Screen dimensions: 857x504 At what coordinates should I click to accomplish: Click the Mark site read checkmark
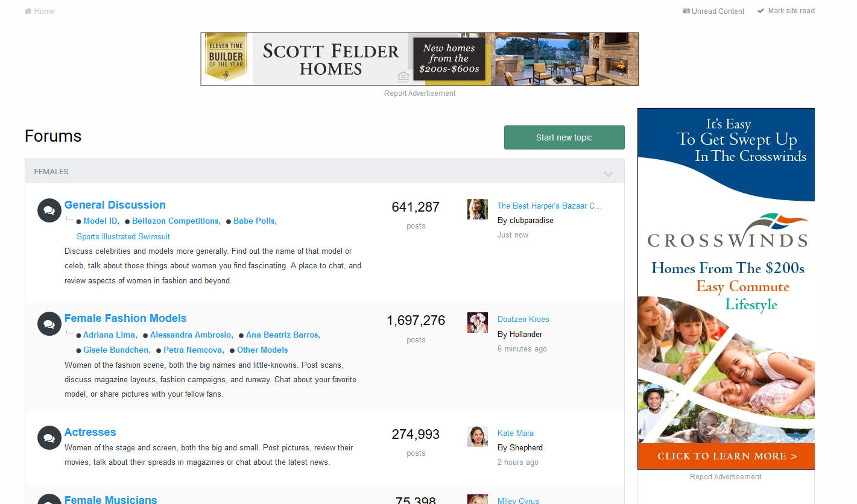[x=761, y=11]
